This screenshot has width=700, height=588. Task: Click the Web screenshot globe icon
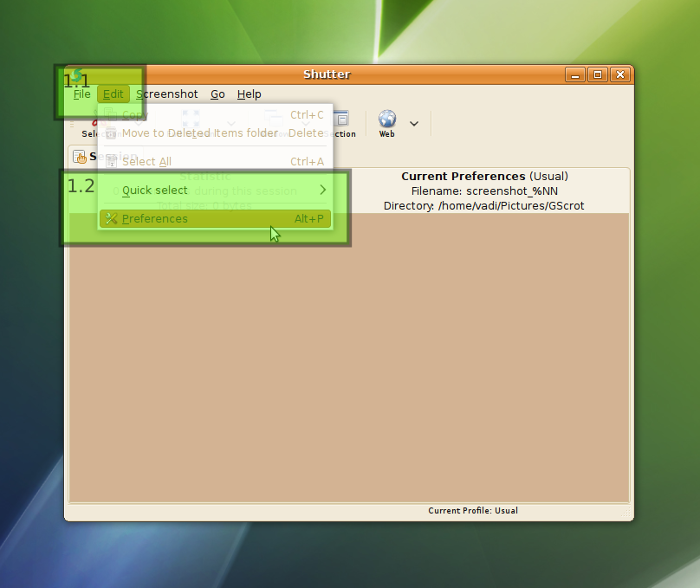pos(386,120)
